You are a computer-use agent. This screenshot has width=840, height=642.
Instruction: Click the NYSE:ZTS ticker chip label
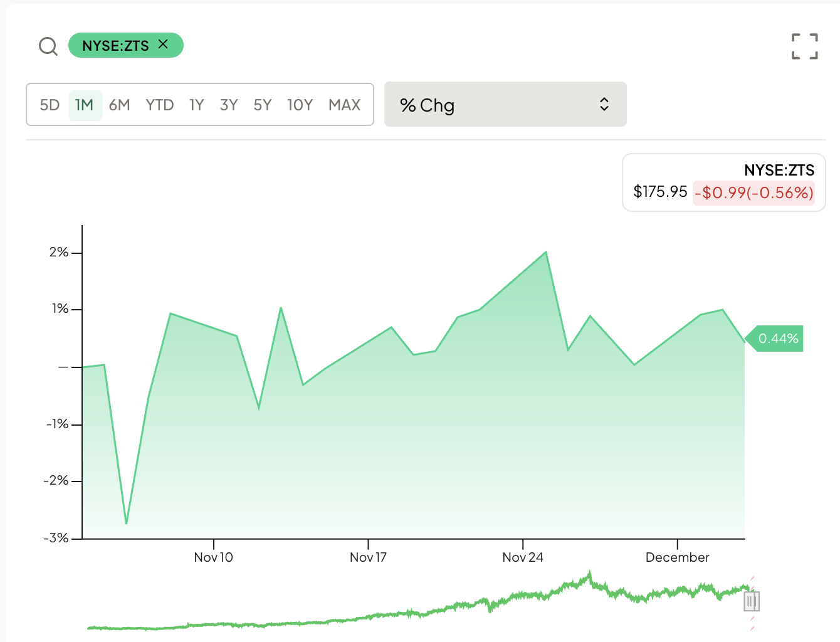point(115,46)
